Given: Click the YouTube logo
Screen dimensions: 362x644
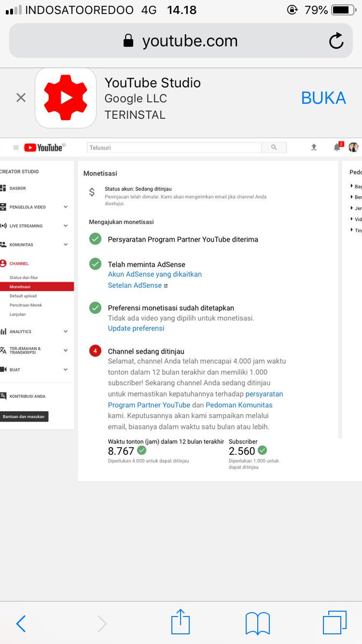Looking at the screenshot, I should pyautogui.click(x=45, y=148).
